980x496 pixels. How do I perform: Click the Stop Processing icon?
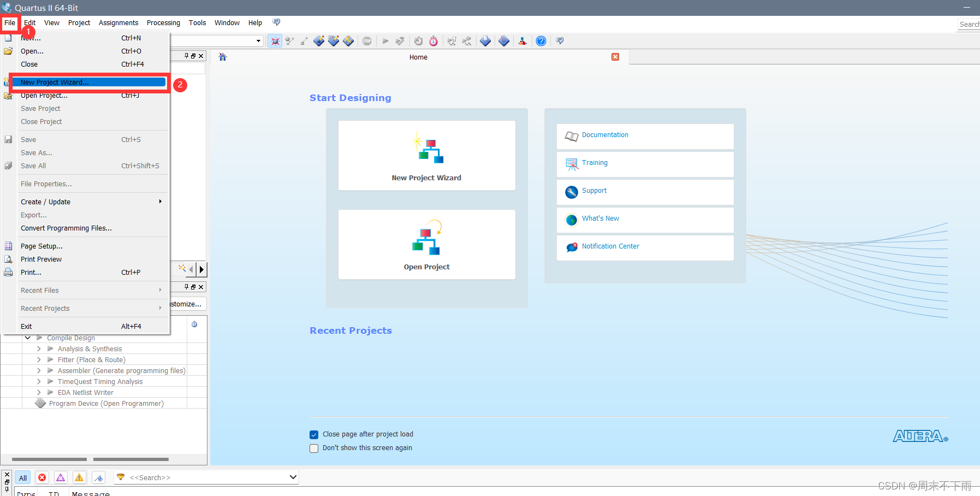367,41
